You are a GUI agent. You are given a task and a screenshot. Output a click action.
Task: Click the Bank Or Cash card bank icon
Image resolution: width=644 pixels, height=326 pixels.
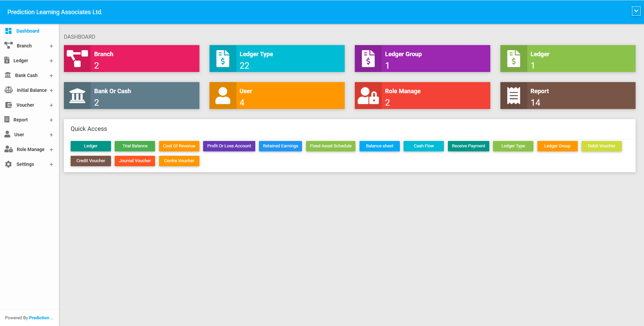pyautogui.click(x=77, y=96)
